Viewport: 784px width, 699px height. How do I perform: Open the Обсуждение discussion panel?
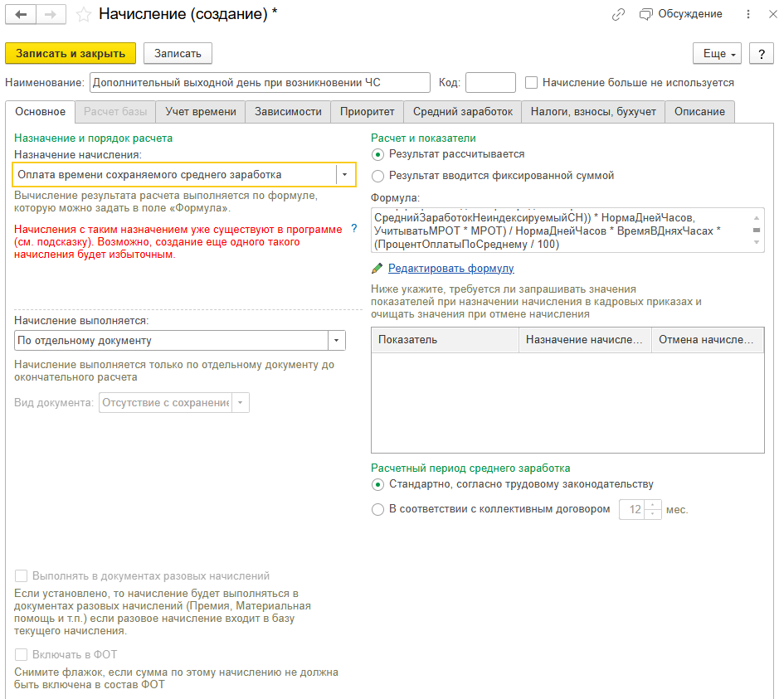tap(680, 14)
